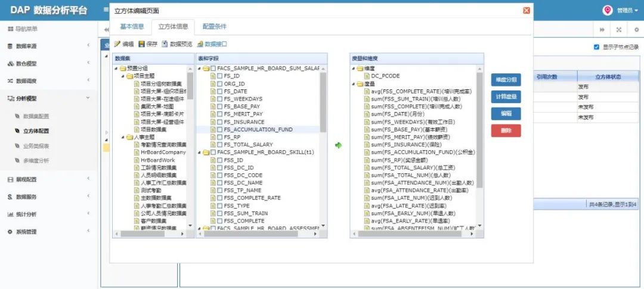This screenshot has width=644, height=289.
Task: Select 立方体配置 in the sidebar
Action: click(x=36, y=131)
